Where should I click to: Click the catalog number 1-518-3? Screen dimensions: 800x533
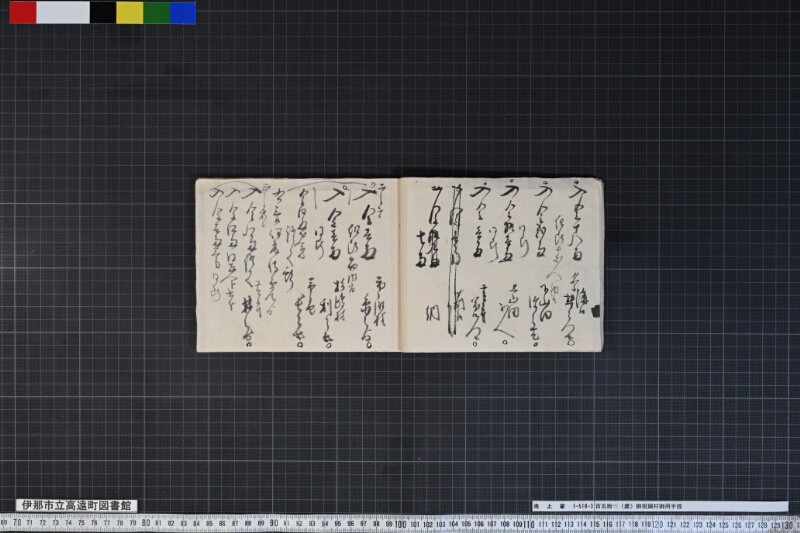582,506
